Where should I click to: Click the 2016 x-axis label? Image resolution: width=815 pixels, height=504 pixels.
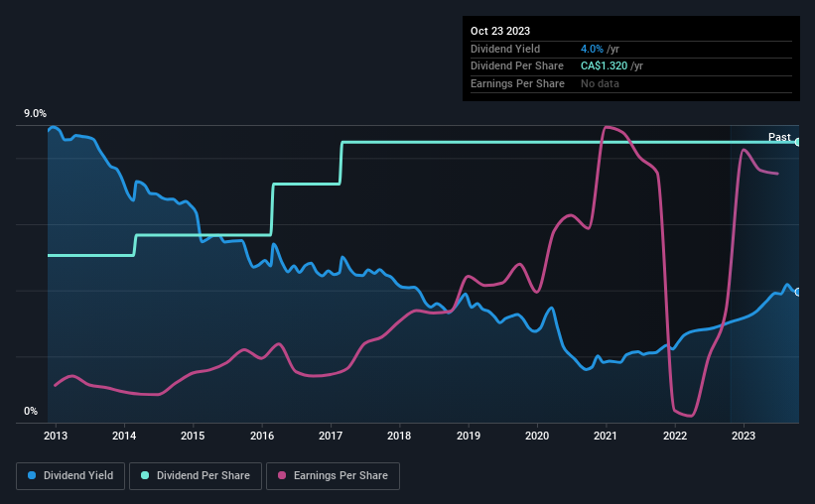pos(262,436)
